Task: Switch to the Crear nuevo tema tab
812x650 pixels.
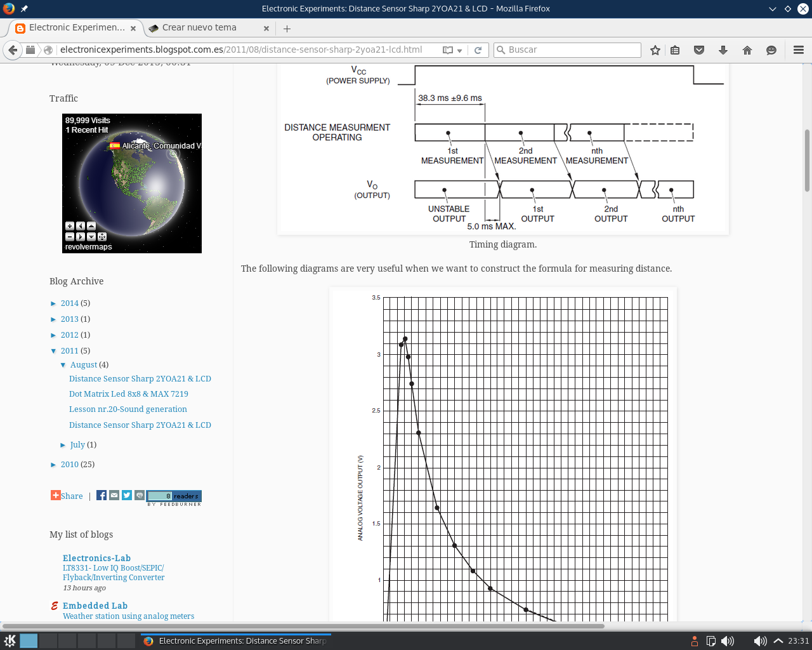Action: 199,28
